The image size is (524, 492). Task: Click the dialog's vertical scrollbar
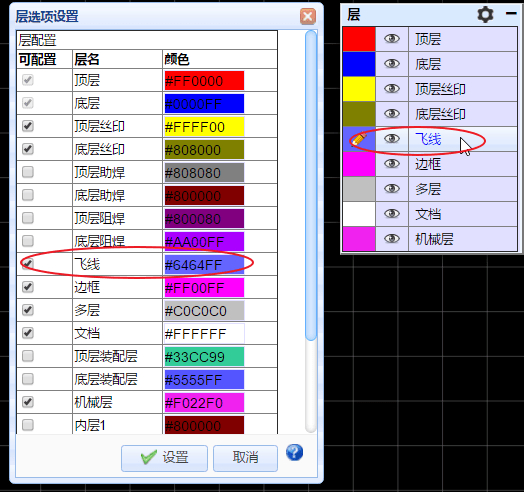tap(311, 185)
